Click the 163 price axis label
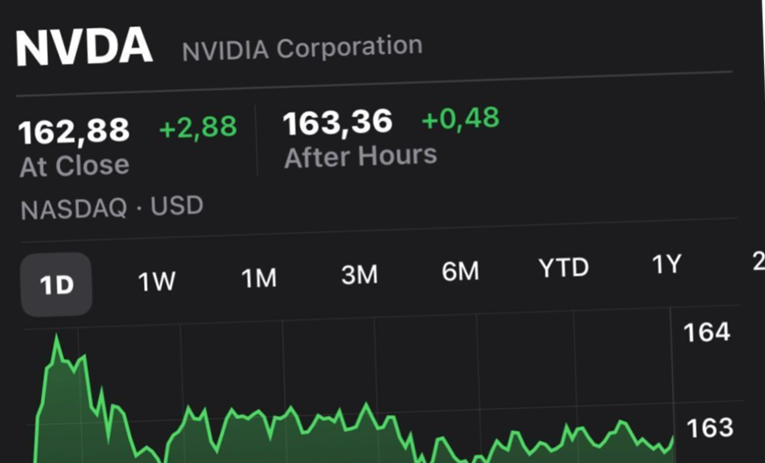The image size is (765, 463). (x=710, y=428)
